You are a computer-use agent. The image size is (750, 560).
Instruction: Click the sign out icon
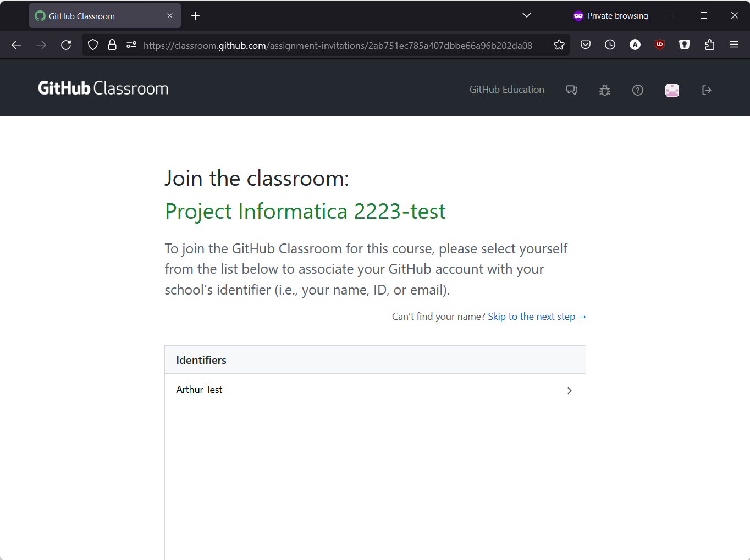coord(707,90)
